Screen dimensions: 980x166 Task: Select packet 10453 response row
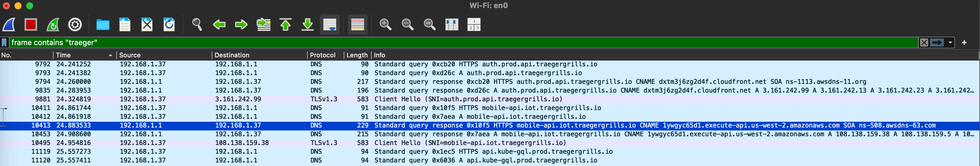[x=490, y=134]
